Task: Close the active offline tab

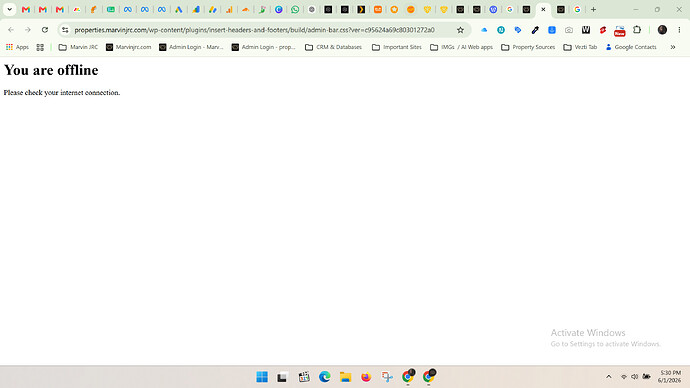Action: 543,9
